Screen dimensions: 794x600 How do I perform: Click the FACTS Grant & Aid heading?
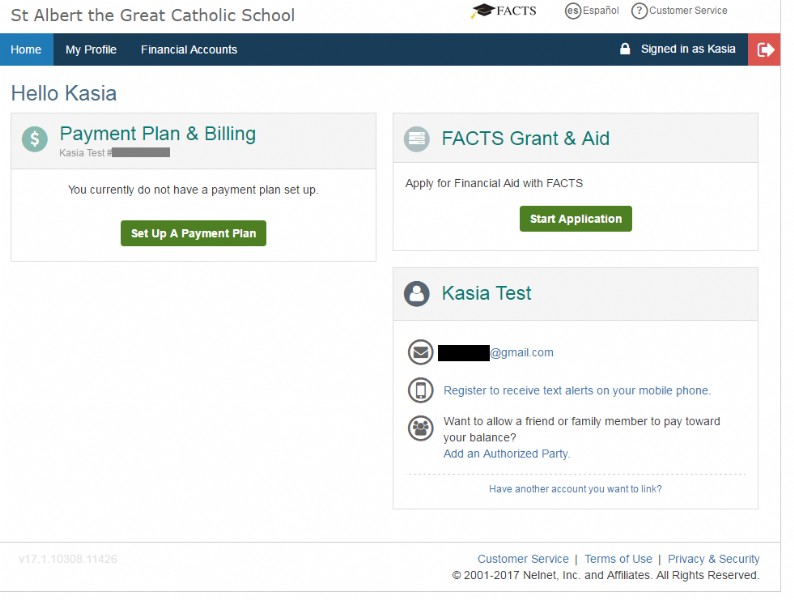(526, 138)
